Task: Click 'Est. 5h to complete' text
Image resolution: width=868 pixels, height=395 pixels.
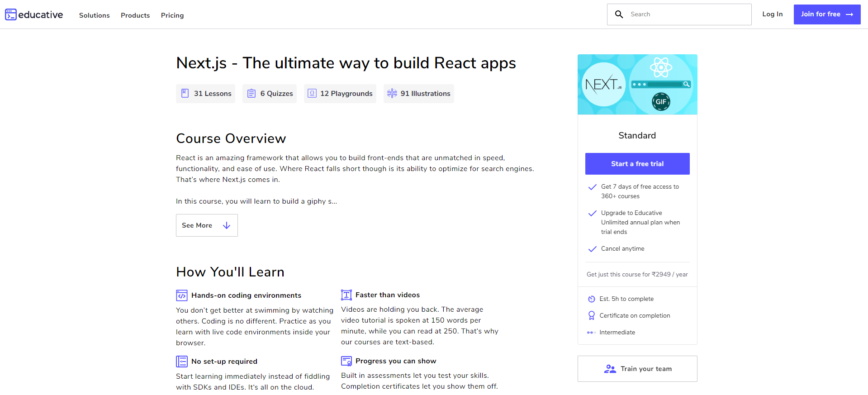Action: 626,299
